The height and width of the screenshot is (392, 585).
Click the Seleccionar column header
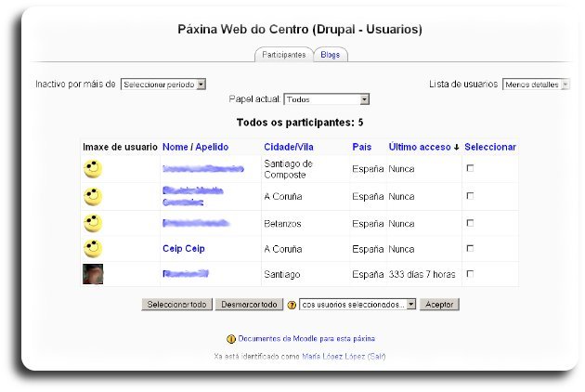pyautogui.click(x=490, y=147)
